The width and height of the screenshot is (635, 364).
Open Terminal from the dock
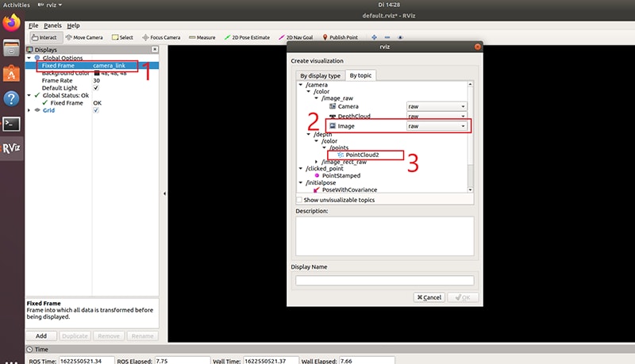pyautogui.click(x=12, y=123)
